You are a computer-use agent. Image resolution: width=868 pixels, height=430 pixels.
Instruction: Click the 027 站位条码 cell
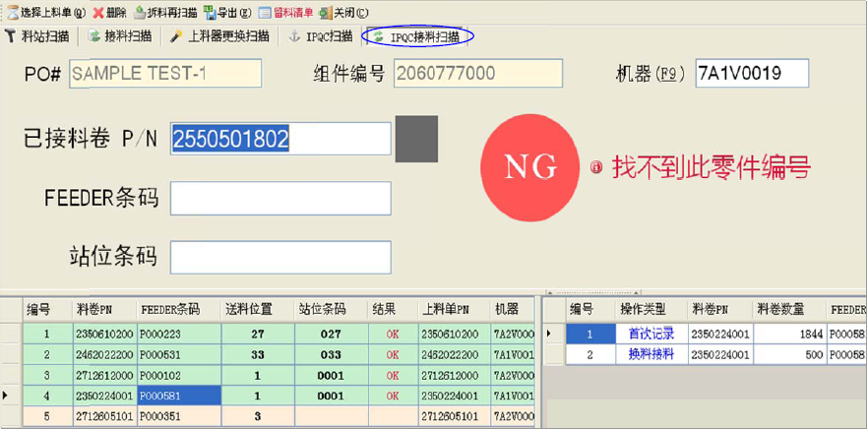pyautogui.click(x=331, y=335)
